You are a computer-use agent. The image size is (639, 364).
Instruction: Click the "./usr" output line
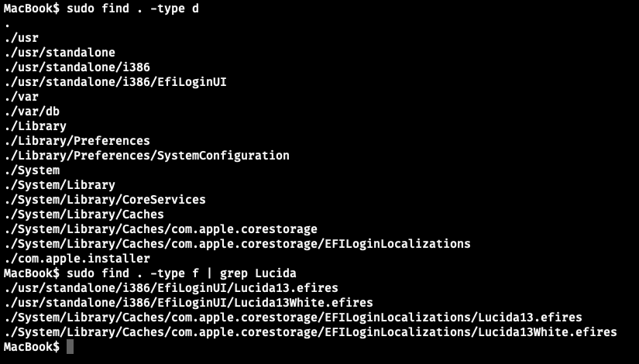click(21, 37)
